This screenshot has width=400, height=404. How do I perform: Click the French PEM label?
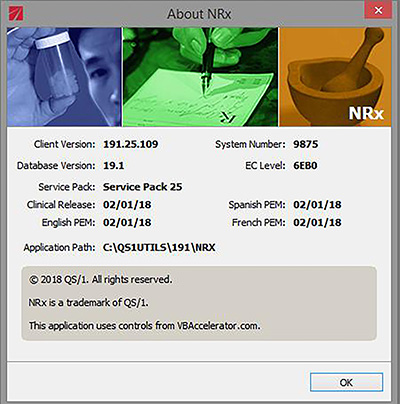259,222
